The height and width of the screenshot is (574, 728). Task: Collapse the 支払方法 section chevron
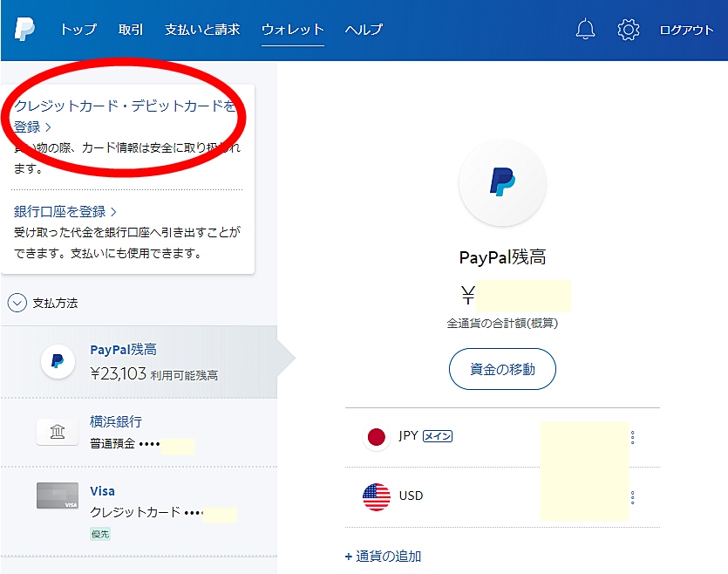click(17, 303)
